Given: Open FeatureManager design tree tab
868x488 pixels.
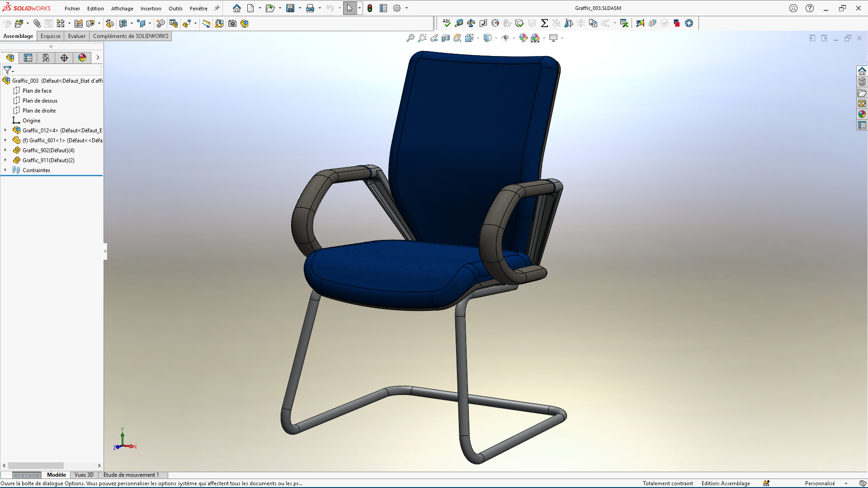Looking at the screenshot, I should coord(10,57).
